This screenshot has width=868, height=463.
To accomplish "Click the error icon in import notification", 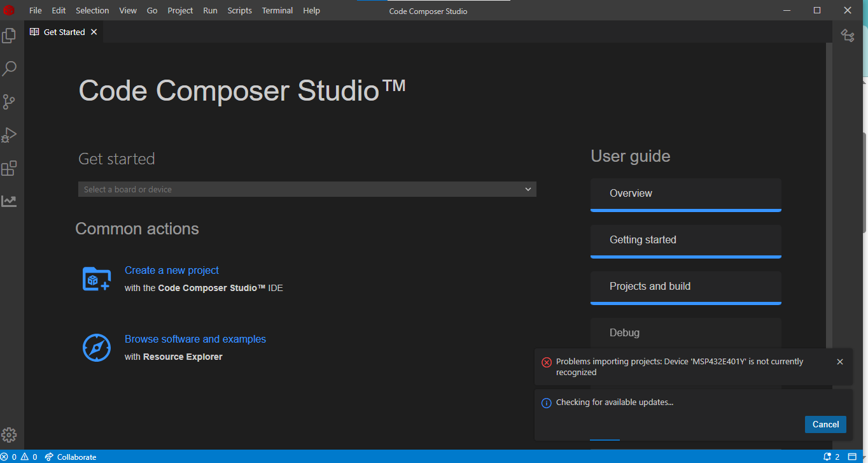I will [x=546, y=362].
